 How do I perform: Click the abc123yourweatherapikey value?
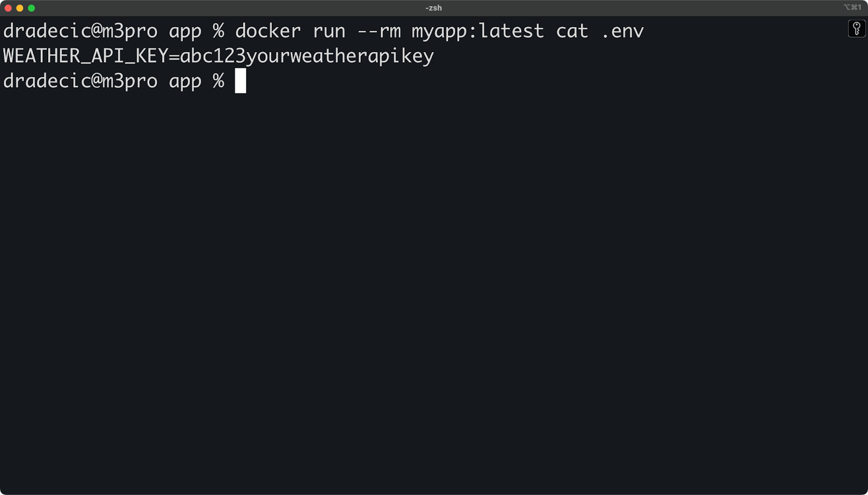(x=307, y=56)
